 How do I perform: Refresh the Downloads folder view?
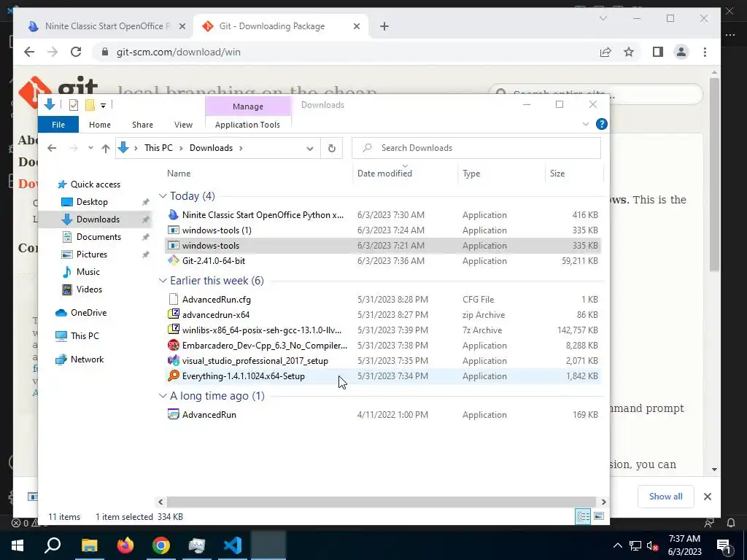(x=332, y=148)
